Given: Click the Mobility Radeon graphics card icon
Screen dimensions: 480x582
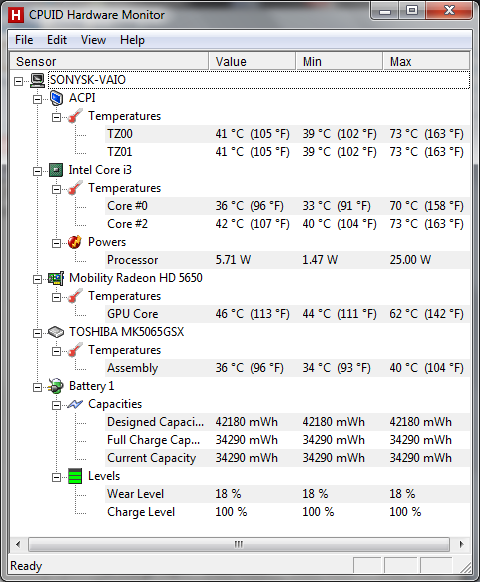Looking at the screenshot, I should (56, 278).
